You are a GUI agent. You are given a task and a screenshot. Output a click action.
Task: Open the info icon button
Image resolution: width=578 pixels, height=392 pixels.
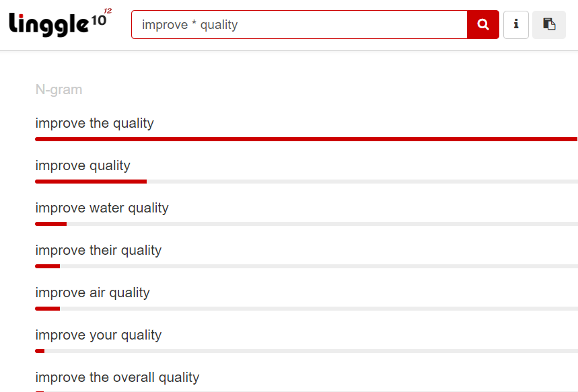pyautogui.click(x=516, y=25)
